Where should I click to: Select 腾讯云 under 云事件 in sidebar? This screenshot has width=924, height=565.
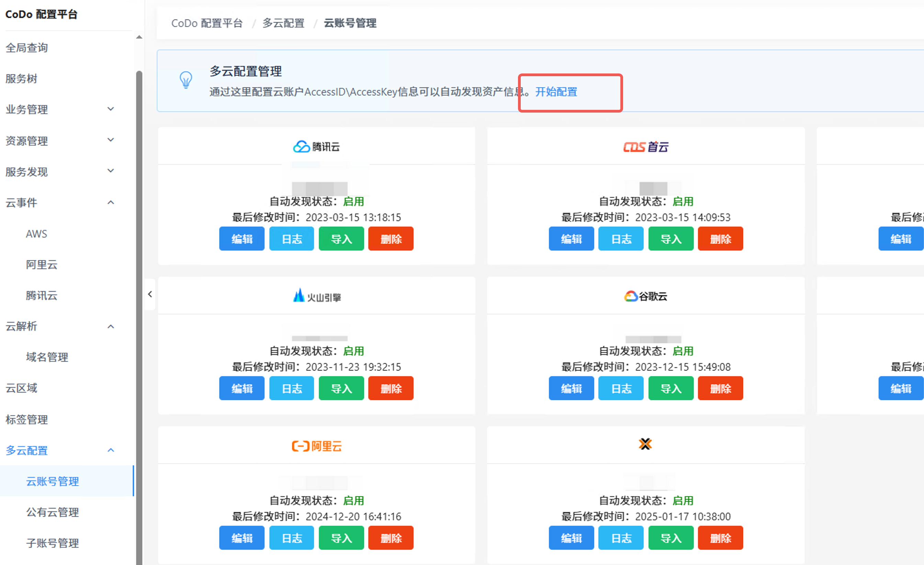(42, 296)
